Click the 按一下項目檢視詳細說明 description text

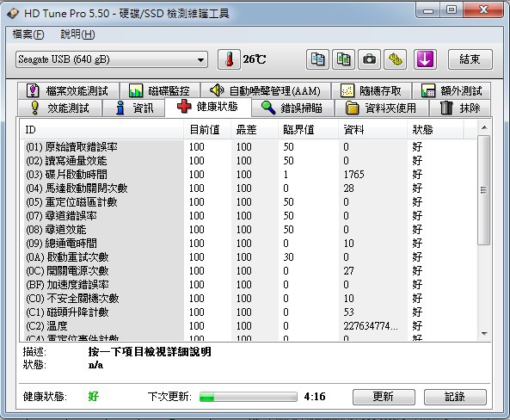[150, 352]
